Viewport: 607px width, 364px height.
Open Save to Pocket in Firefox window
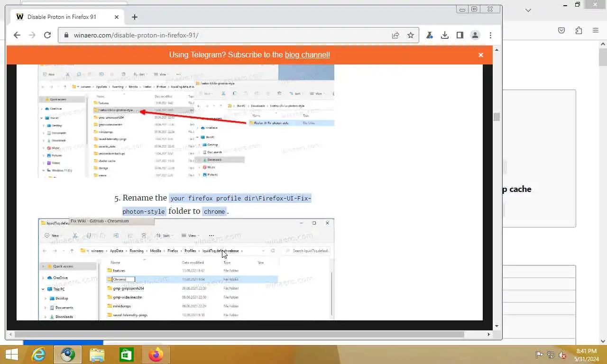coord(561,30)
